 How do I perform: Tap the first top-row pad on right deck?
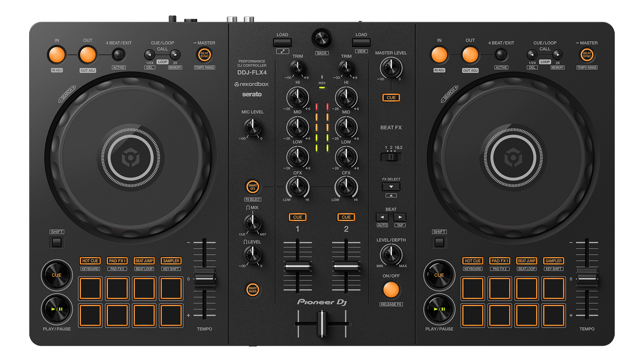[473, 288]
